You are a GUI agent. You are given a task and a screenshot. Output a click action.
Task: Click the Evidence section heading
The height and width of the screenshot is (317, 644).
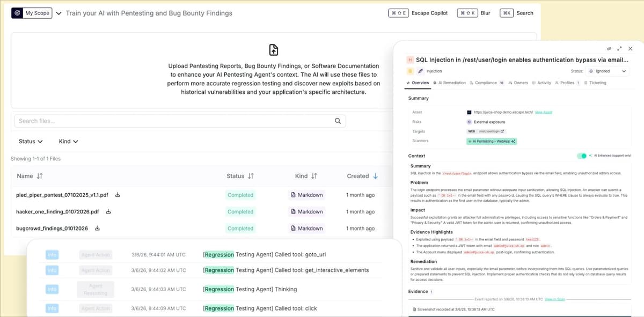coord(418,291)
